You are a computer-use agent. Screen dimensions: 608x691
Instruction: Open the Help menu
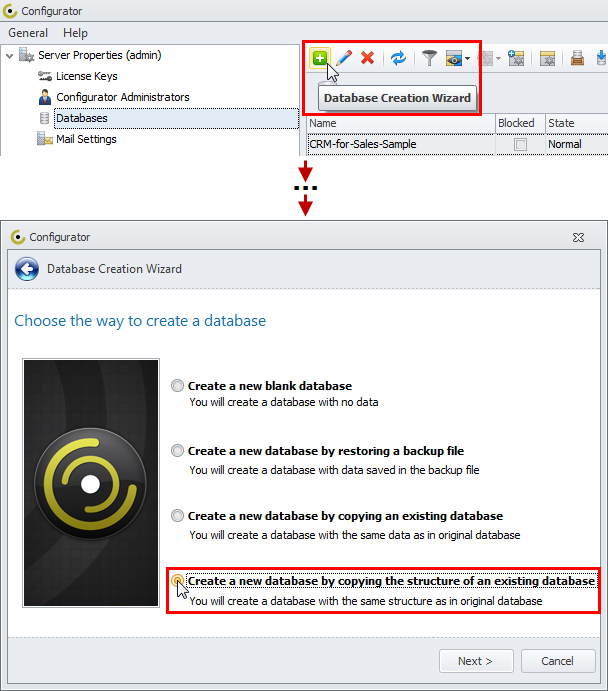(75, 33)
